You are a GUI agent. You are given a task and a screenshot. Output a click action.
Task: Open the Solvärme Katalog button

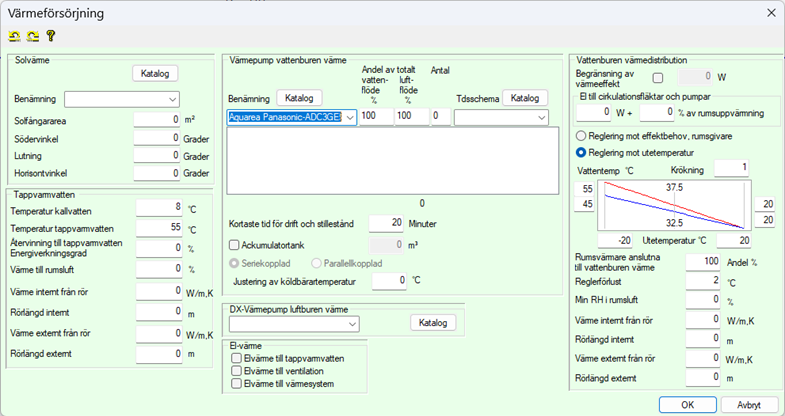pos(154,73)
